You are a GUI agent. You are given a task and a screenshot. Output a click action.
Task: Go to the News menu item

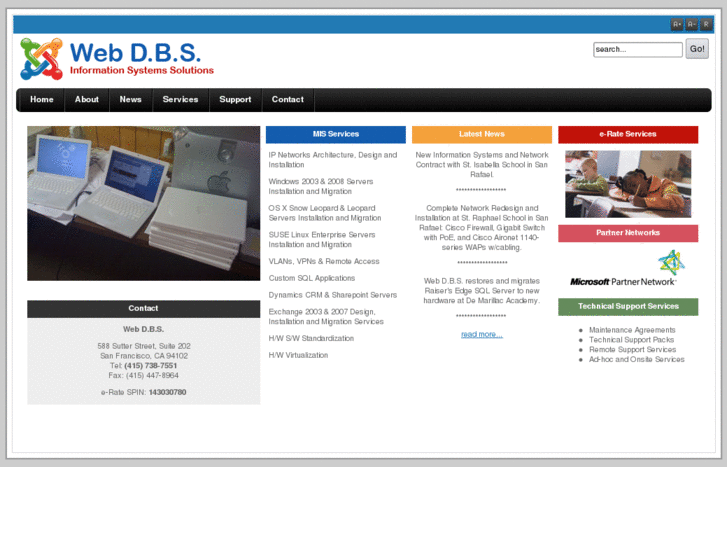(x=130, y=100)
